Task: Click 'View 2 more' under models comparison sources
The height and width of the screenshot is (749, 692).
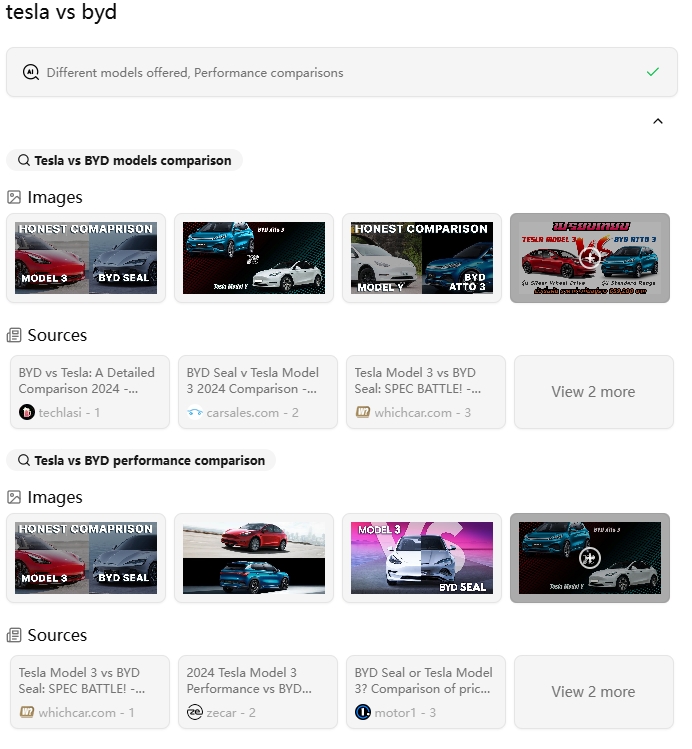Action: 594,392
